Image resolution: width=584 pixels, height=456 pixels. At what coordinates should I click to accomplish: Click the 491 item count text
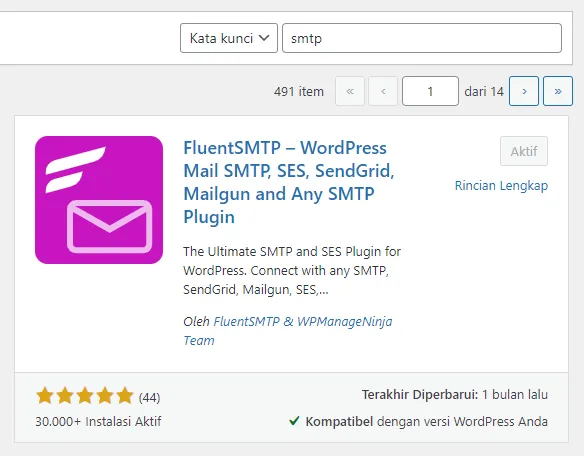299,91
